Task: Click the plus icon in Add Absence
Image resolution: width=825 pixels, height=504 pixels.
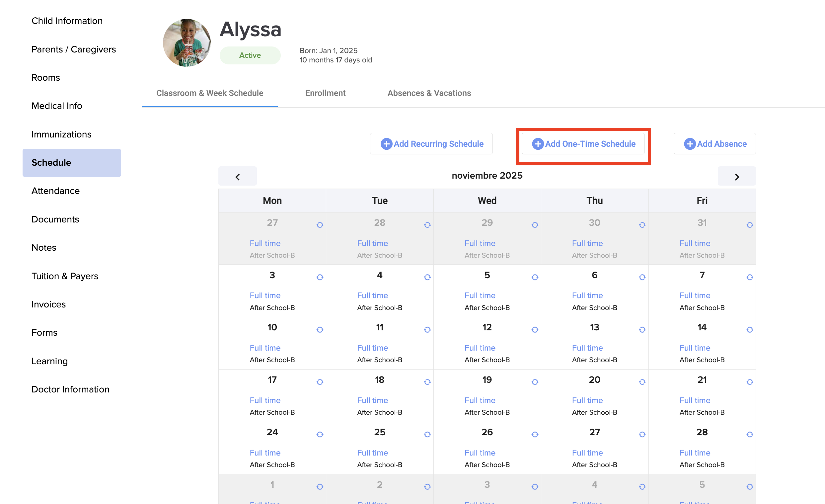Action: (690, 144)
